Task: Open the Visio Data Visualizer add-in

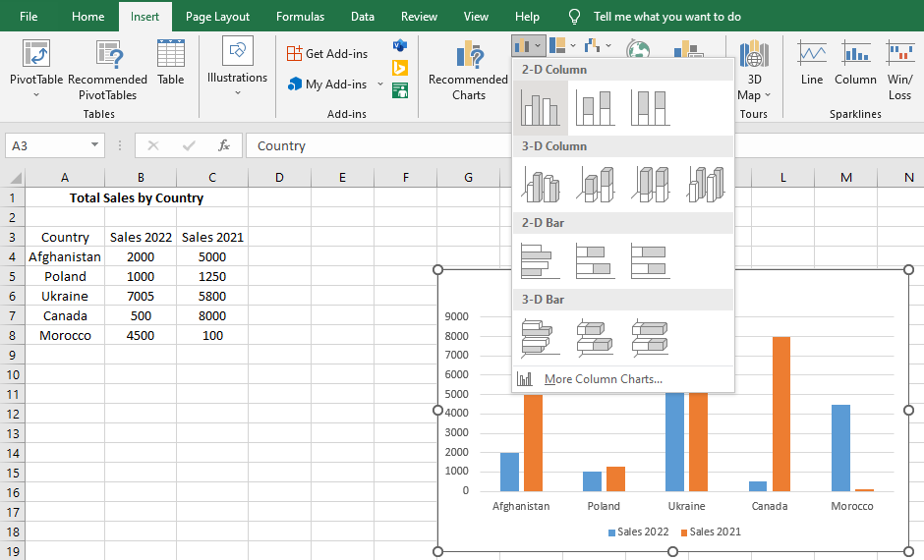Action: coord(399,45)
